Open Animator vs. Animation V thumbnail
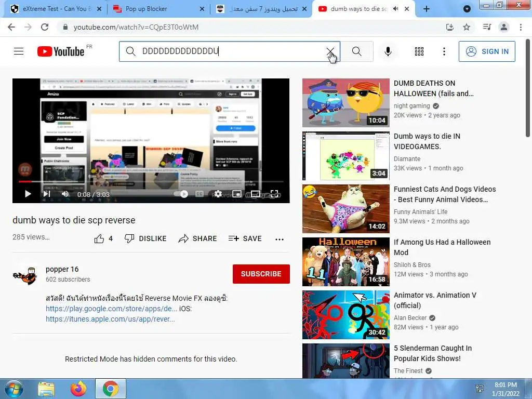The width and height of the screenshot is (532, 399). (x=345, y=314)
